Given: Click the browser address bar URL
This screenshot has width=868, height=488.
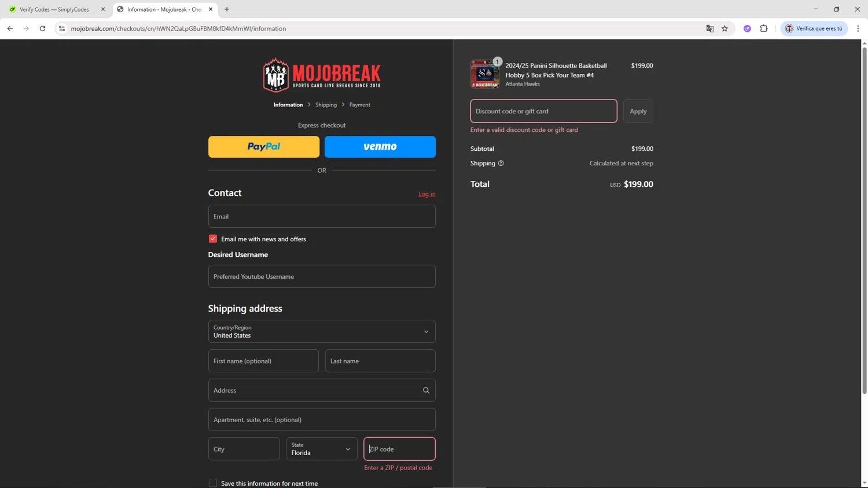Looking at the screenshot, I should (178, 28).
